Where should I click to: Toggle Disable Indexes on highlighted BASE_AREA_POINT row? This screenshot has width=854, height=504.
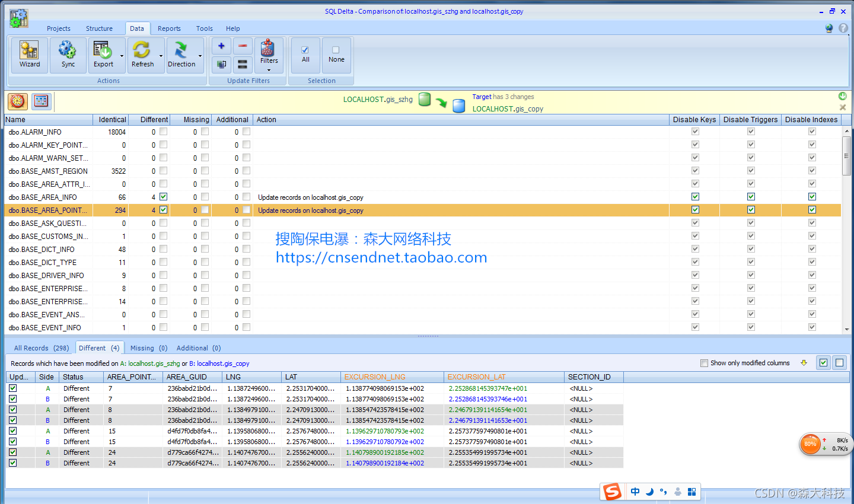[x=812, y=210]
